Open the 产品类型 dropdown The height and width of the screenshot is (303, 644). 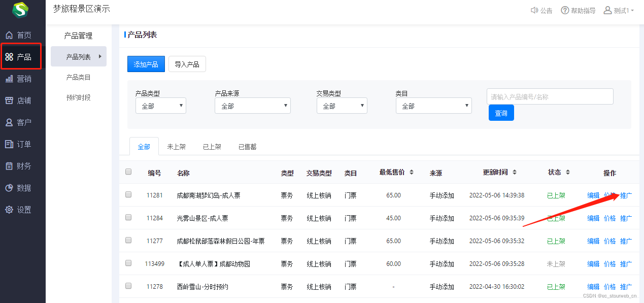(161, 106)
